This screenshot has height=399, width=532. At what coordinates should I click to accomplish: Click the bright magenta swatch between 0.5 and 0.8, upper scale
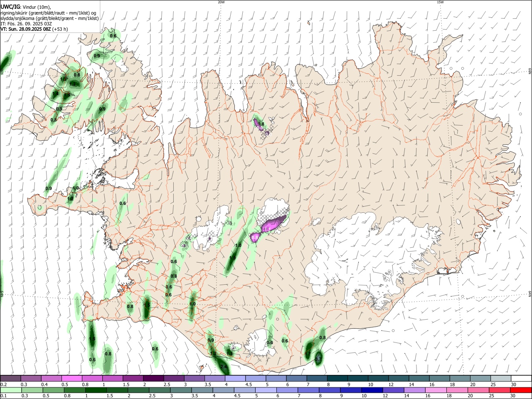point(72,379)
